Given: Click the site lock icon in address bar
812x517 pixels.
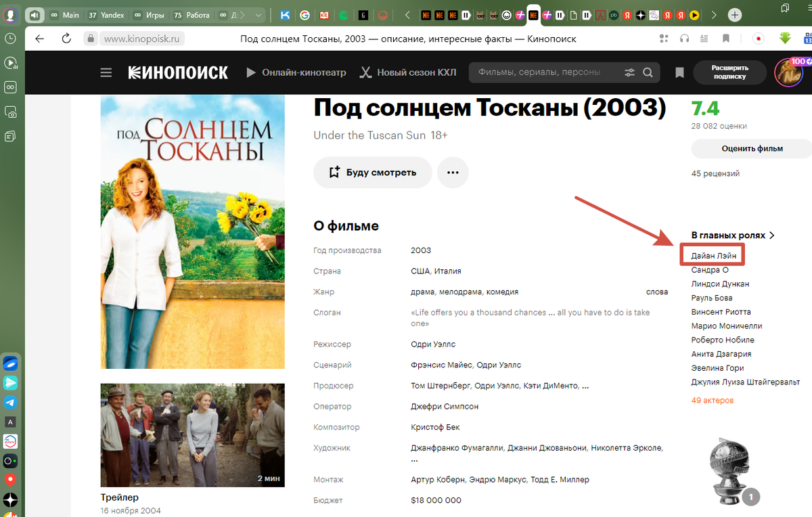Looking at the screenshot, I should click(91, 39).
